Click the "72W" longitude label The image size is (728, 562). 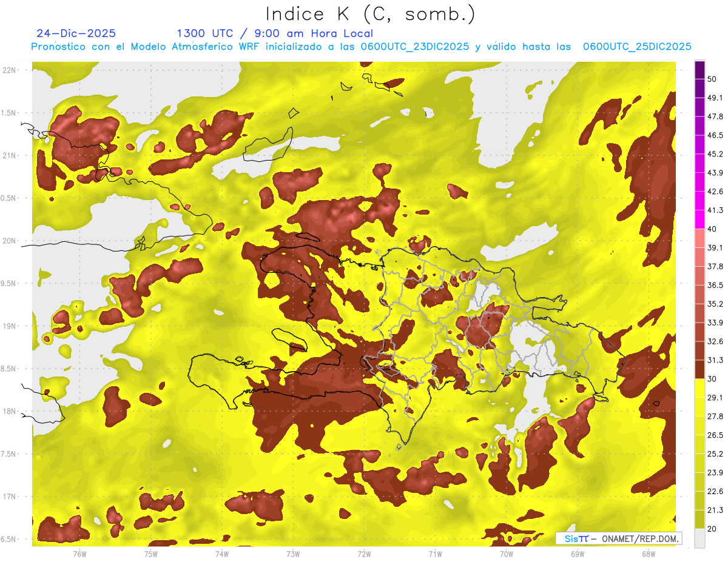[364, 554]
